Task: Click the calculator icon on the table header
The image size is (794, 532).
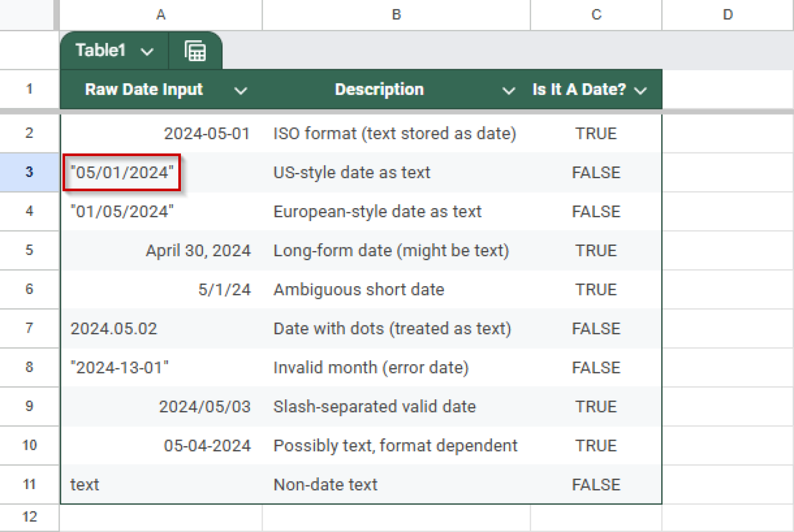Action: 195,50
